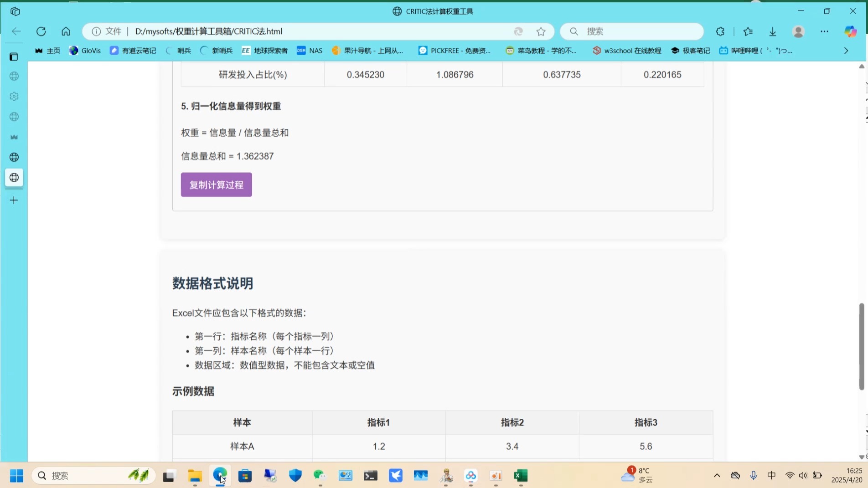Open the browser Settings and more menu
This screenshot has height=488, width=868.
(824, 31)
